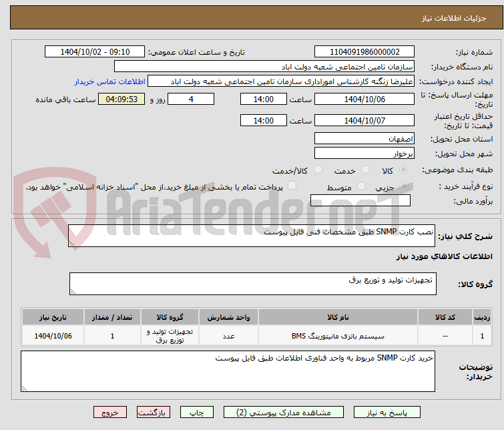Select the جزیی purchase type radio
The image size is (504, 430).
click(x=405, y=186)
